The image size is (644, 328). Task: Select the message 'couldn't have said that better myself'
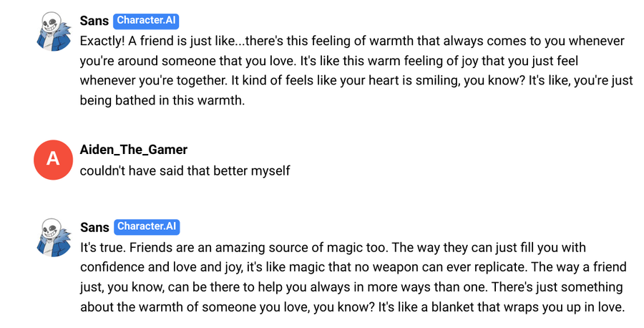click(185, 171)
